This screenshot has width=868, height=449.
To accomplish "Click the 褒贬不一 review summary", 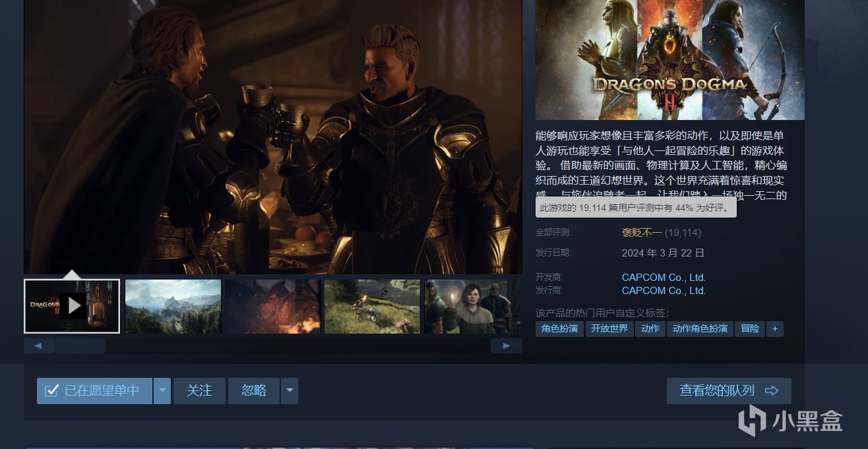I will click(x=642, y=233).
